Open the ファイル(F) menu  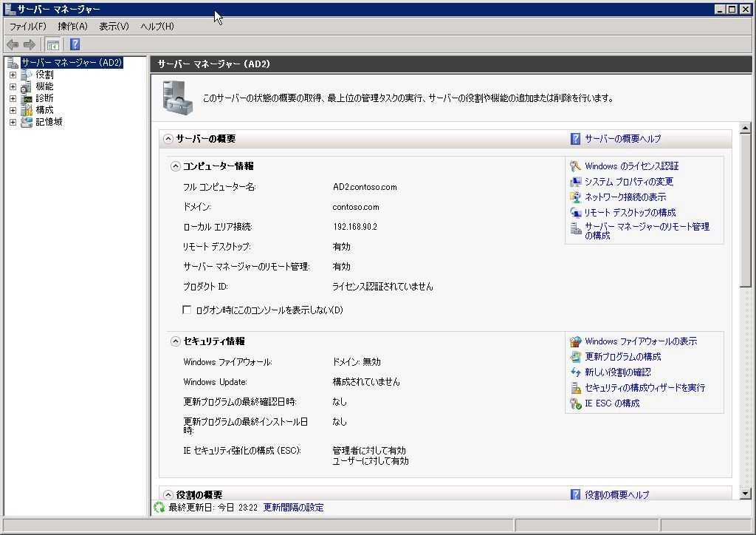[28, 27]
